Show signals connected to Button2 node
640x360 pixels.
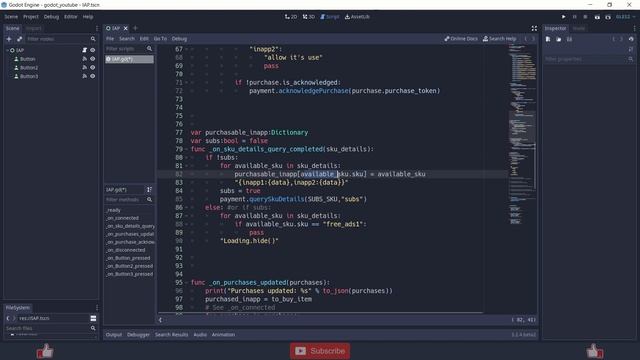click(84, 67)
